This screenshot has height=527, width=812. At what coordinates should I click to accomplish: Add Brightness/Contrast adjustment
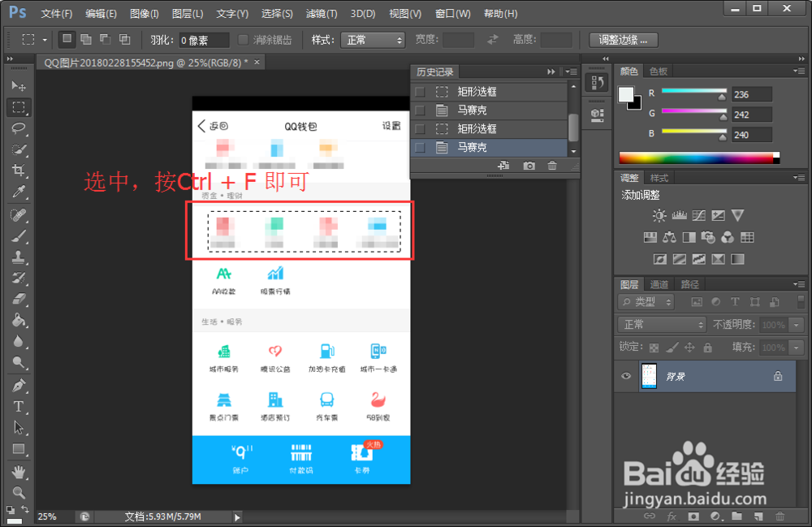coord(659,215)
